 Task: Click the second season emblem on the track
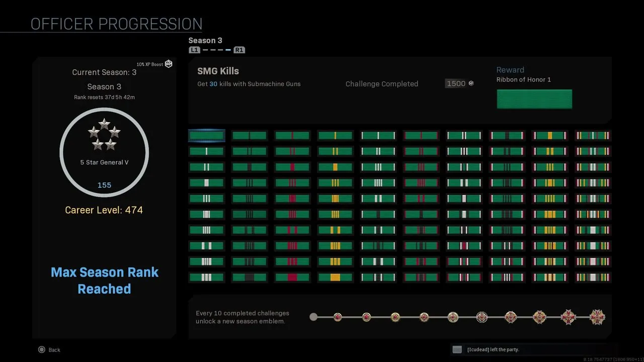tap(366, 317)
